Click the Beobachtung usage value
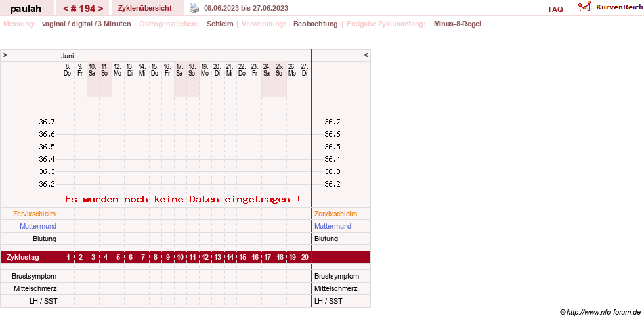The image size is (644, 320). click(x=315, y=24)
